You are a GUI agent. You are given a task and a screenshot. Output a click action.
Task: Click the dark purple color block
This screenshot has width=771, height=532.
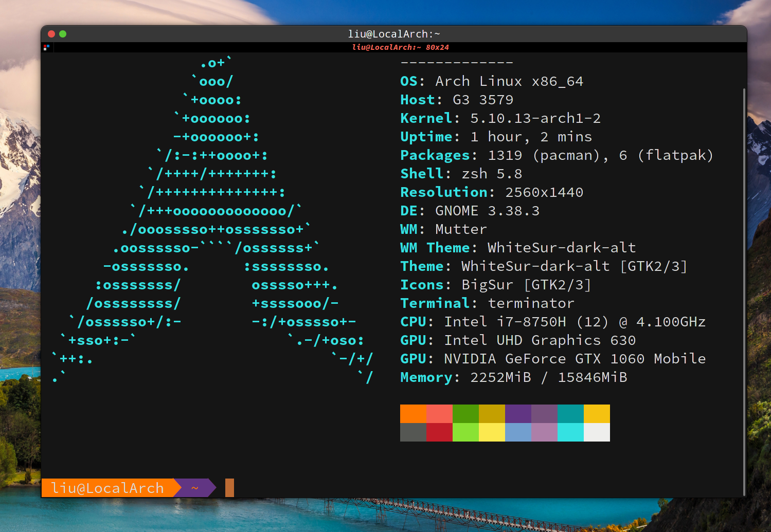pyautogui.click(x=518, y=414)
